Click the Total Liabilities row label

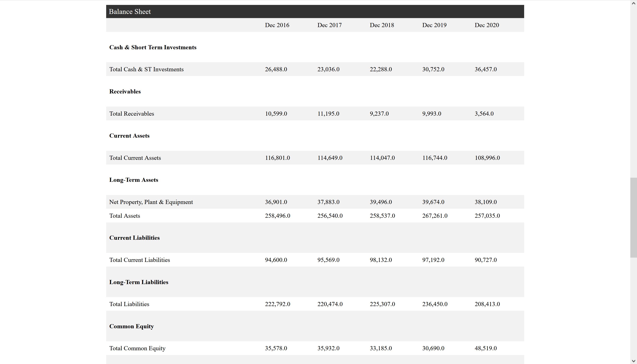point(129,304)
